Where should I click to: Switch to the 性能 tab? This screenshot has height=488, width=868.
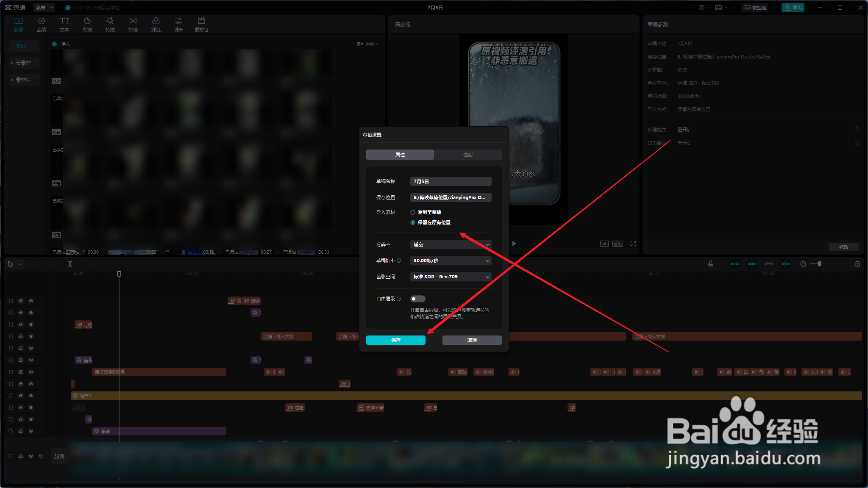(467, 155)
